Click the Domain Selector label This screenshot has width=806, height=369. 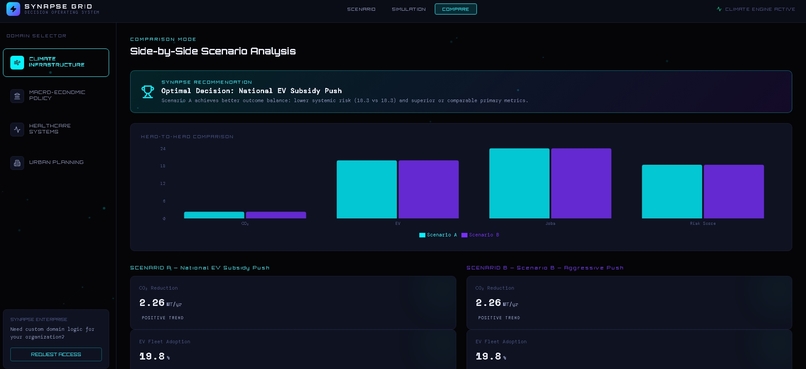[36, 36]
